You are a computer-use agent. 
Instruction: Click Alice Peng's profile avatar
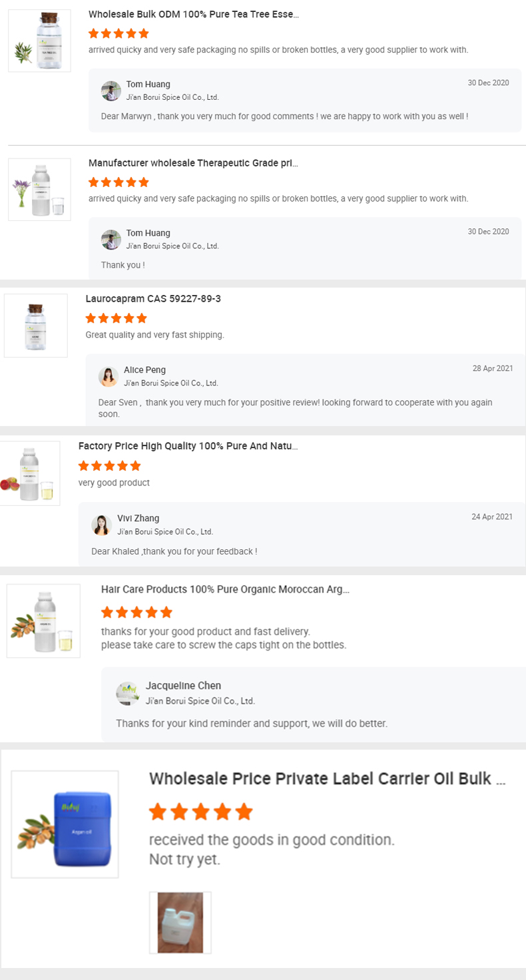(109, 377)
